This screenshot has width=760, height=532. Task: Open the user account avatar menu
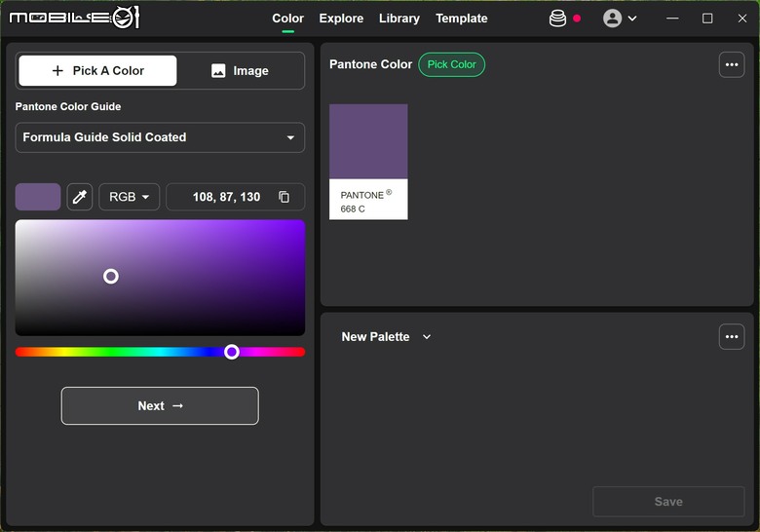pos(612,19)
